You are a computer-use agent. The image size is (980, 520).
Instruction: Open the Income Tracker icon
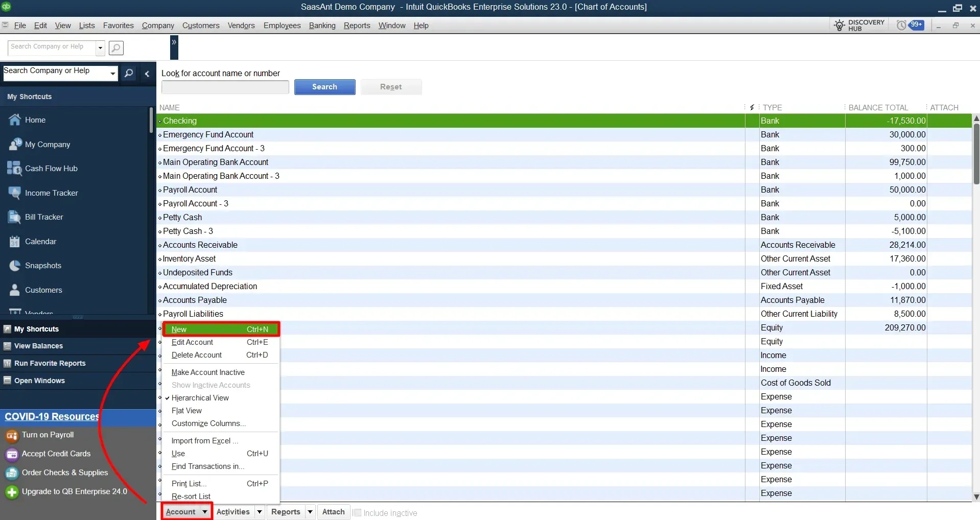[15, 193]
